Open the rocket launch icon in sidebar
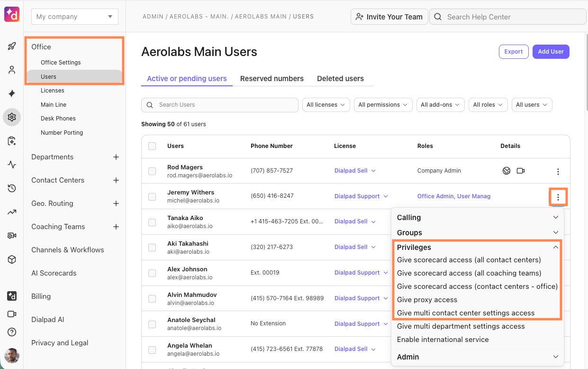The image size is (588, 369). (x=12, y=46)
